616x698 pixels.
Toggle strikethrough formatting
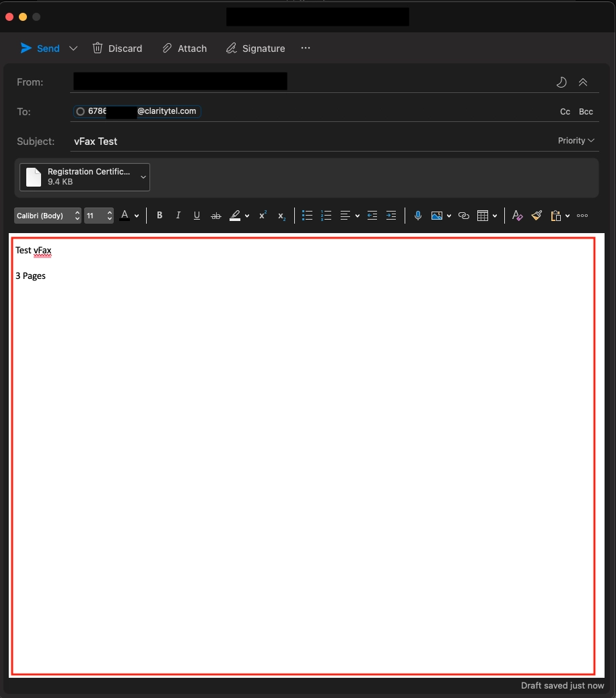(215, 216)
